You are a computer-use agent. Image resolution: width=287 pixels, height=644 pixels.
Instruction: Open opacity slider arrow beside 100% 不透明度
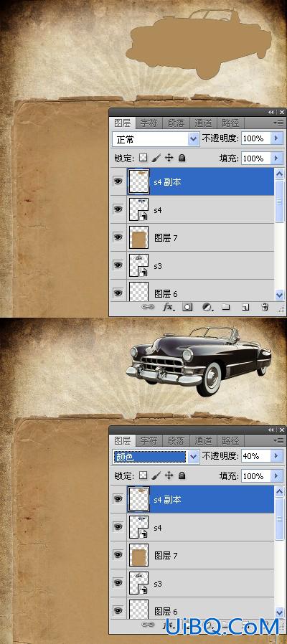(x=277, y=138)
